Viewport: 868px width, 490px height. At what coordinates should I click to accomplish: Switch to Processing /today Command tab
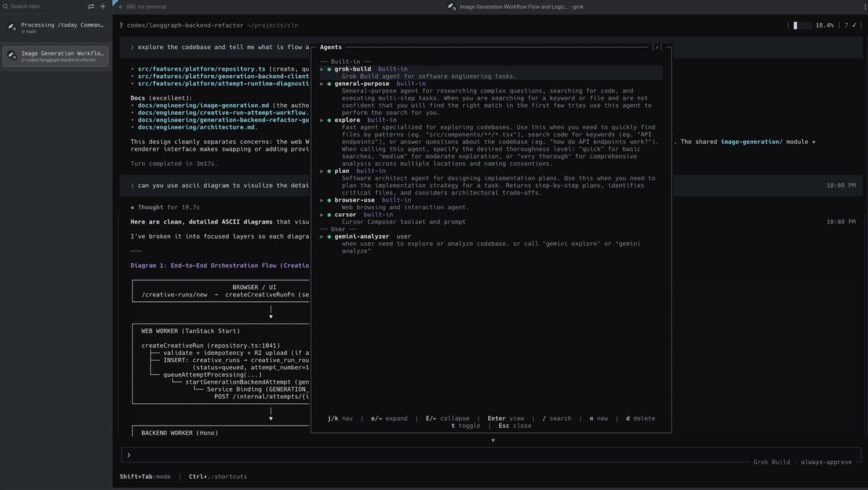pyautogui.click(x=55, y=29)
